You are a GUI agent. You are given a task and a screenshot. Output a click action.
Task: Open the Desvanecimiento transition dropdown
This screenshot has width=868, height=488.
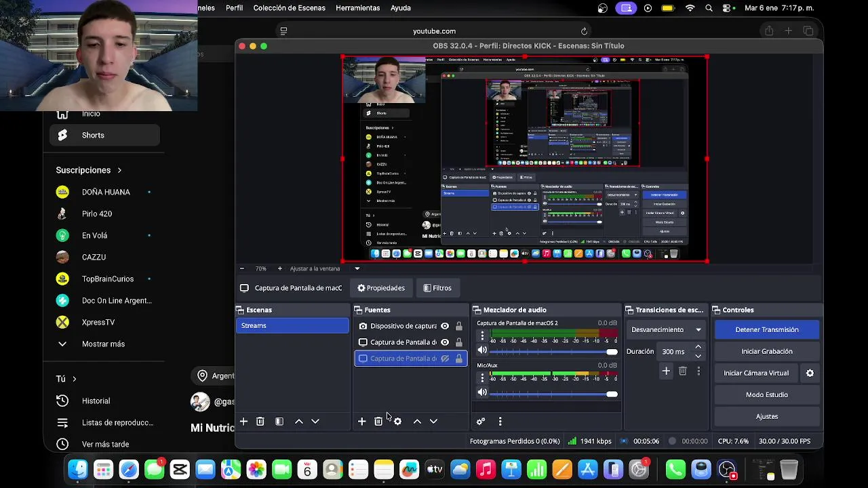(x=667, y=329)
